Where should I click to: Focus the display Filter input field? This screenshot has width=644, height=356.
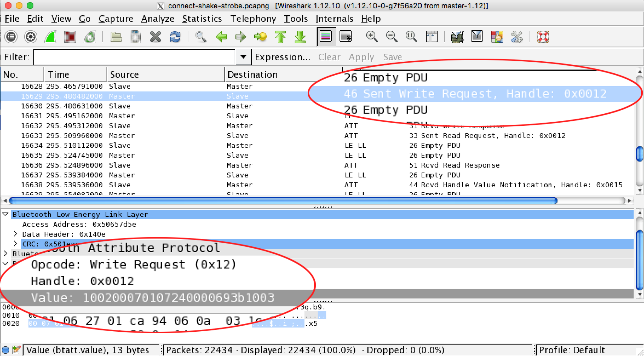[x=134, y=57]
